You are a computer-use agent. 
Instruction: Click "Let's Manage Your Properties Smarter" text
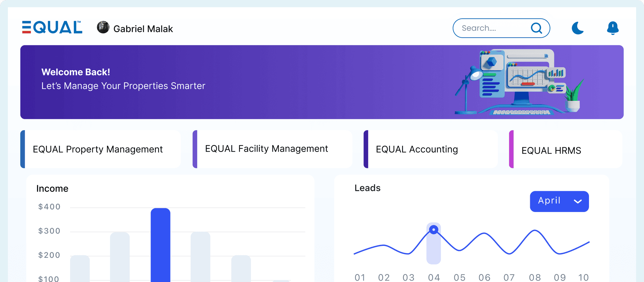click(123, 86)
